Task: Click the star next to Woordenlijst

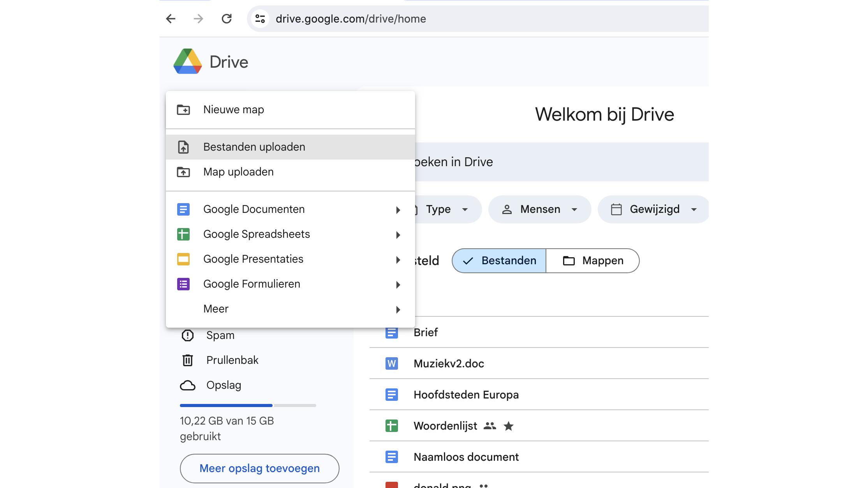Action: click(508, 426)
